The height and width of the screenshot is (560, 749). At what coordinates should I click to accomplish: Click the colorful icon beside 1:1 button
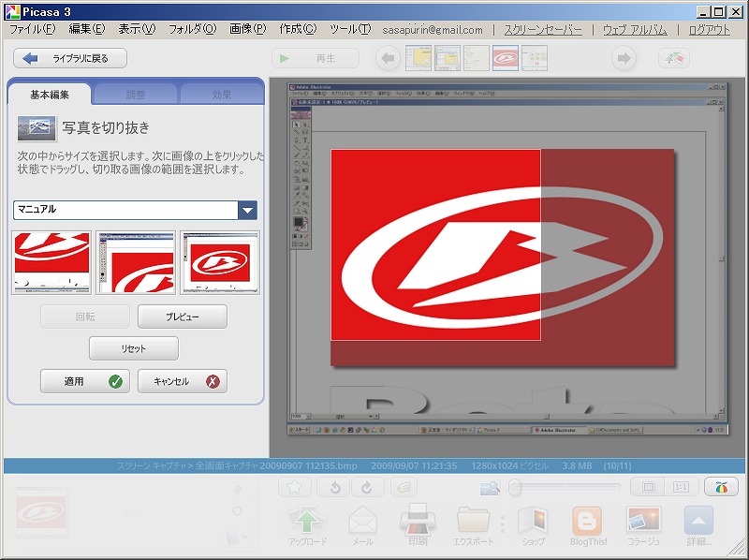pyautogui.click(x=721, y=487)
